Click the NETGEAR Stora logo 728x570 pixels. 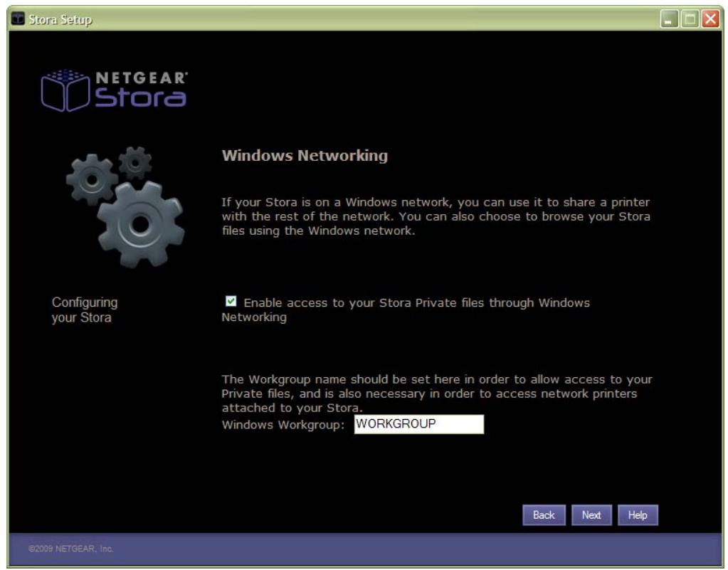(114, 91)
